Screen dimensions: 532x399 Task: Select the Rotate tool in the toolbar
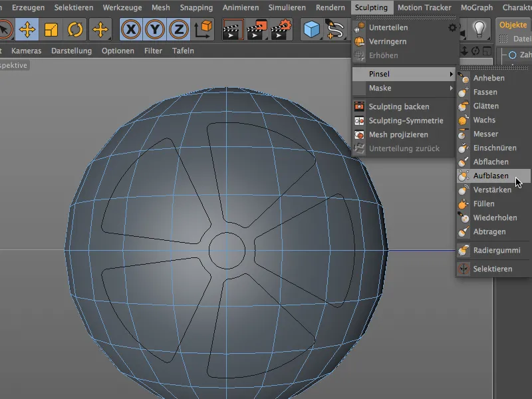(x=74, y=29)
